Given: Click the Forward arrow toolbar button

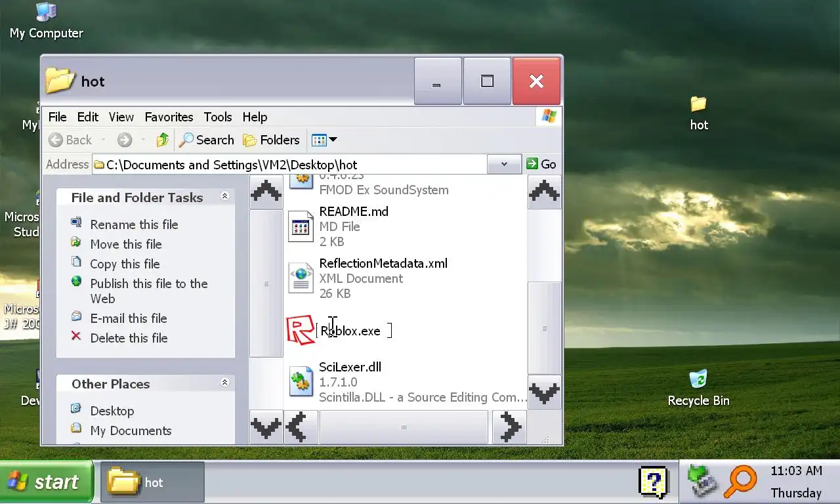Looking at the screenshot, I should tap(125, 140).
